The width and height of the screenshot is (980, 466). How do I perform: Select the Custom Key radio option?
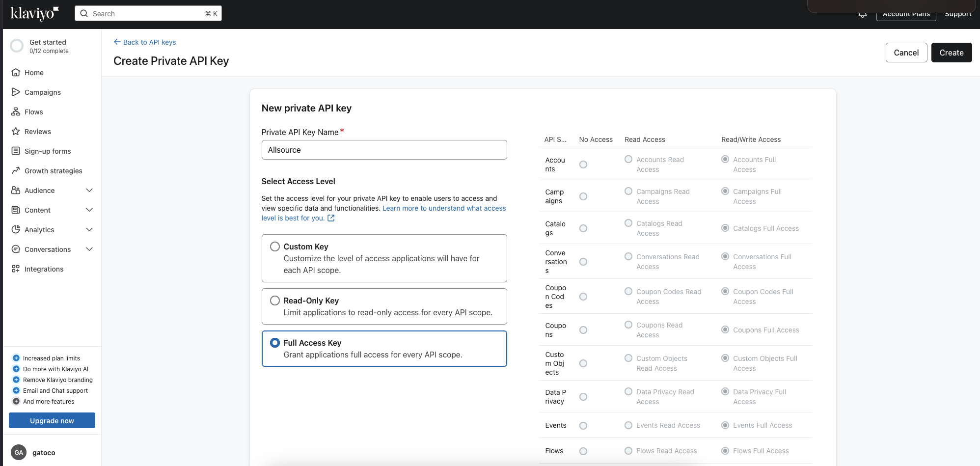pyautogui.click(x=275, y=247)
